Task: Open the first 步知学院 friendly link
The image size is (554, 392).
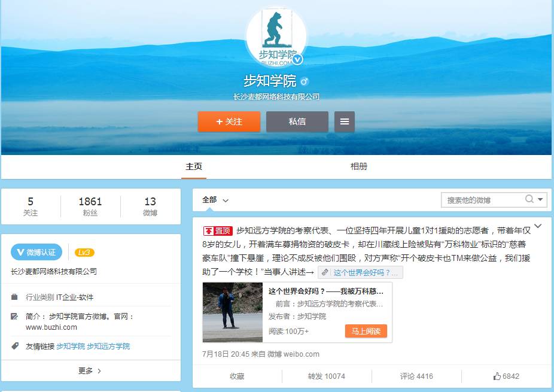Action: (x=71, y=347)
